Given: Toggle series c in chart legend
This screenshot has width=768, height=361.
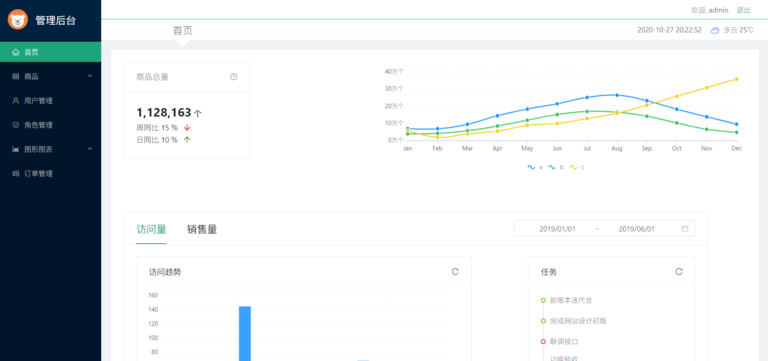Looking at the screenshot, I should [577, 167].
